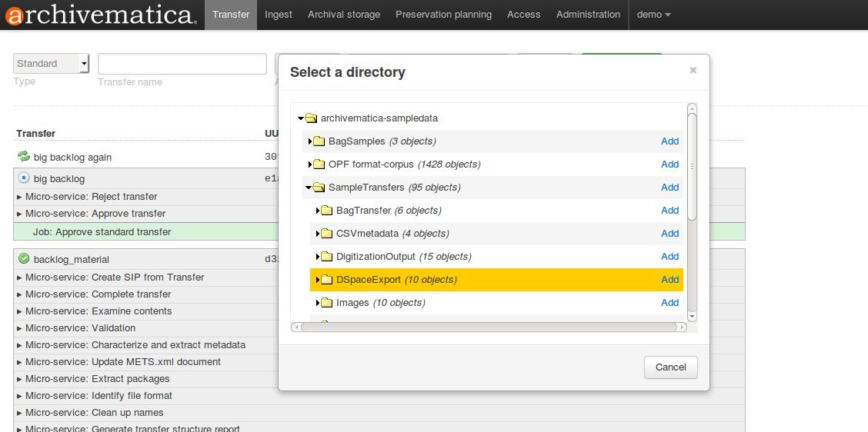
Task: Expand the DSpaceExport directory
Action: pyautogui.click(x=318, y=279)
